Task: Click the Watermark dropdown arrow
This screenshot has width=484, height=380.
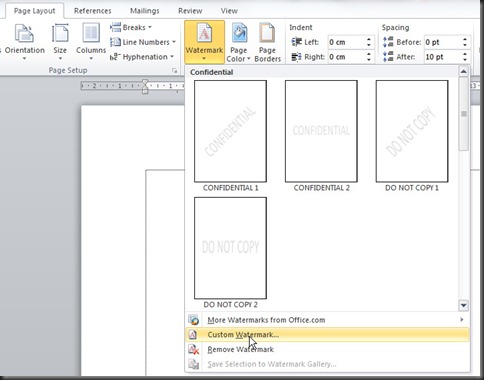Action: click(204, 59)
